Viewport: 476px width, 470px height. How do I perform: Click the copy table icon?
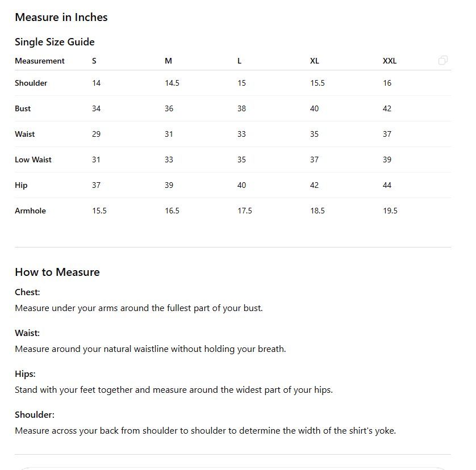[443, 60]
